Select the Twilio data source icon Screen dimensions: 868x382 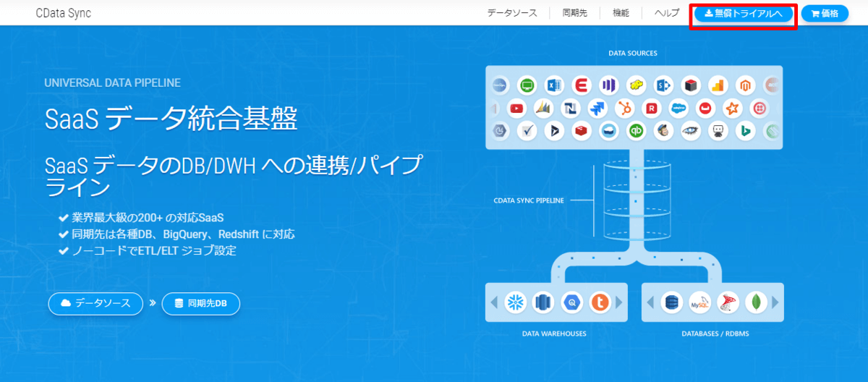[x=759, y=109]
